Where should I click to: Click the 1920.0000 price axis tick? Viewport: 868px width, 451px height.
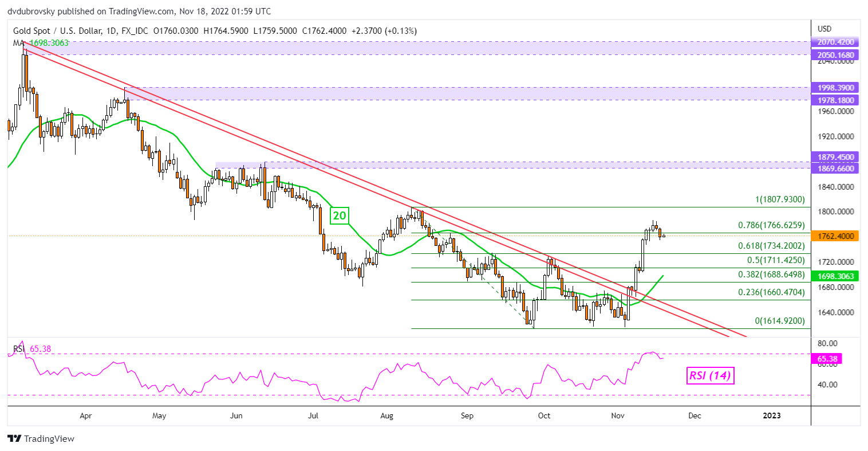coord(835,137)
